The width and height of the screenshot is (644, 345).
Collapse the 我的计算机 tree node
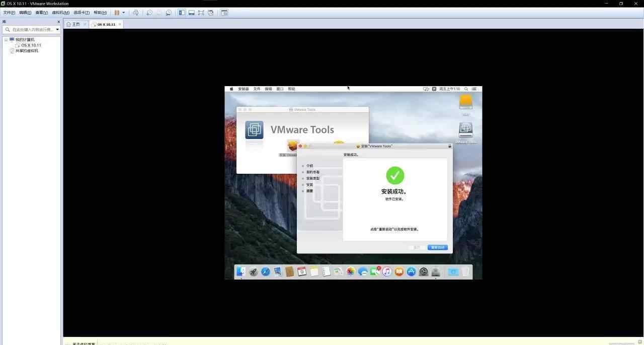click(6, 40)
